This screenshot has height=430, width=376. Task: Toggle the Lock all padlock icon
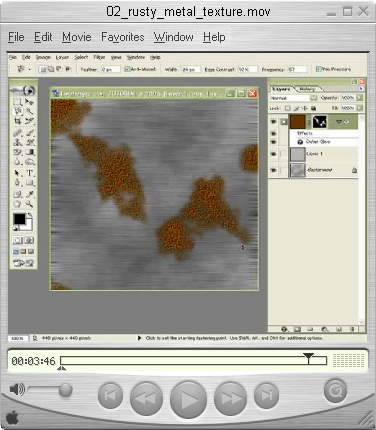click(313, 108)
